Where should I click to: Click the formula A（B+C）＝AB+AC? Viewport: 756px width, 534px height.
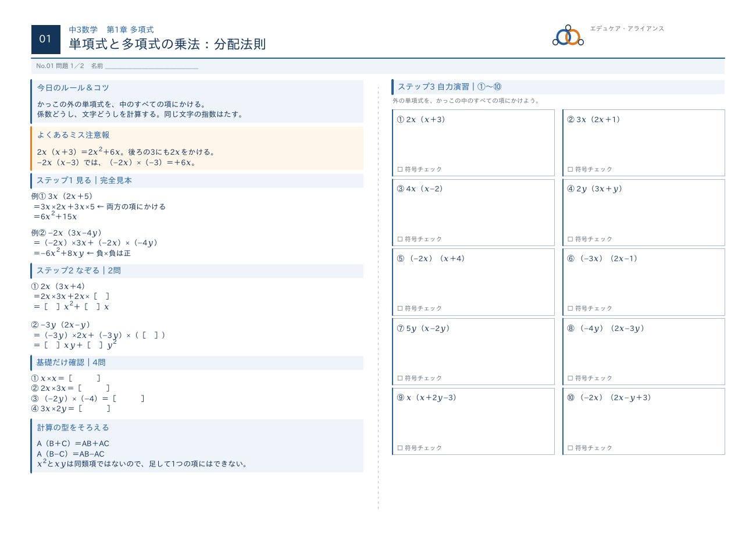point(73,443)
